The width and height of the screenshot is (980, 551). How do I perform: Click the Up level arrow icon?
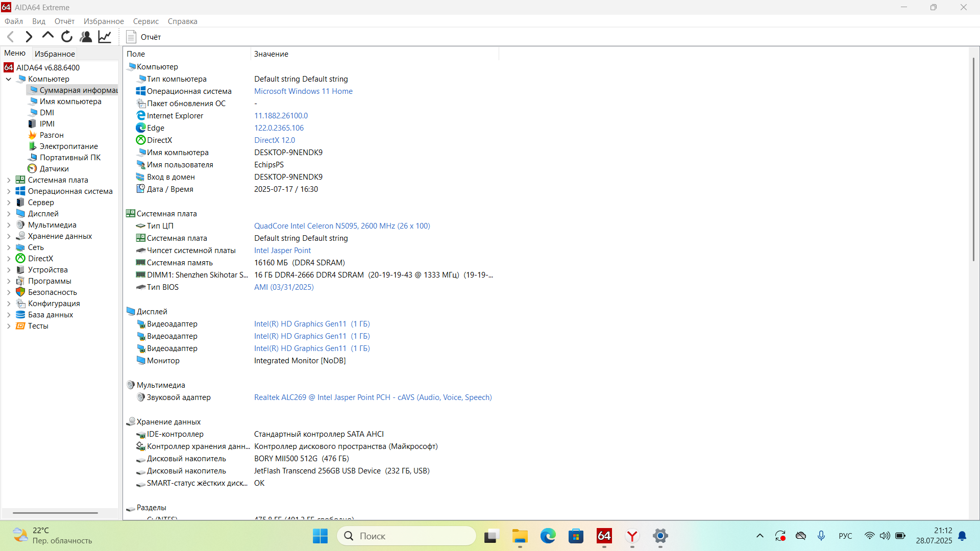coord(48,36)
